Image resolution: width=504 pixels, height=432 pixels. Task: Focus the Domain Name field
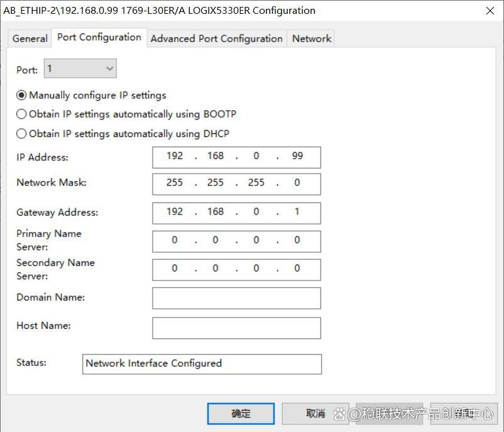[236, 298]
